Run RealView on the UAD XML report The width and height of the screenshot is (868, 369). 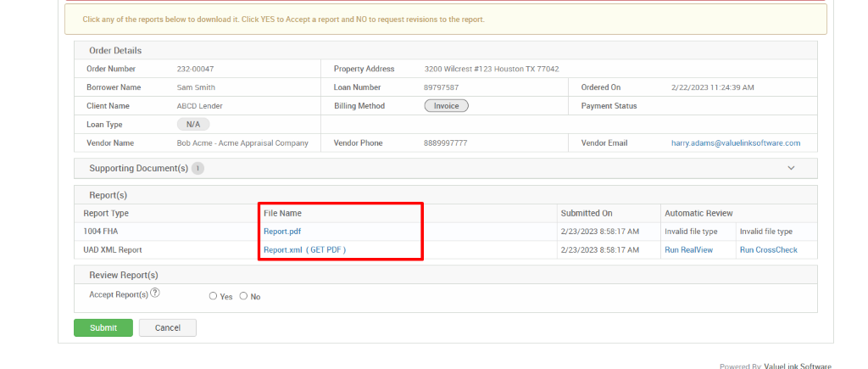[x=688, y=250]
